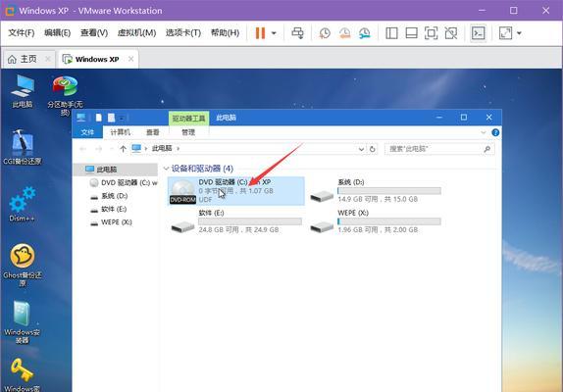Close the Windows XP tab
Screen dimensions: 563x392
(x=131, y=59)
